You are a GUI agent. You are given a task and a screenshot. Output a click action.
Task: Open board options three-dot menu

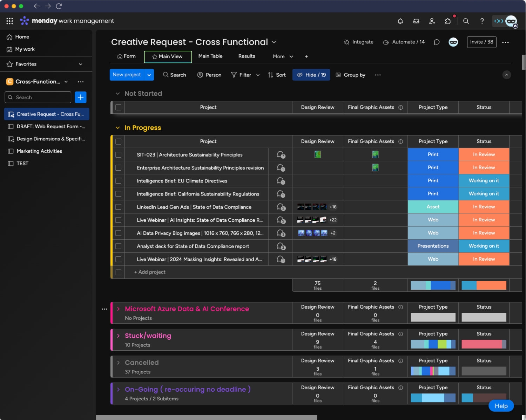click(505, 42)
